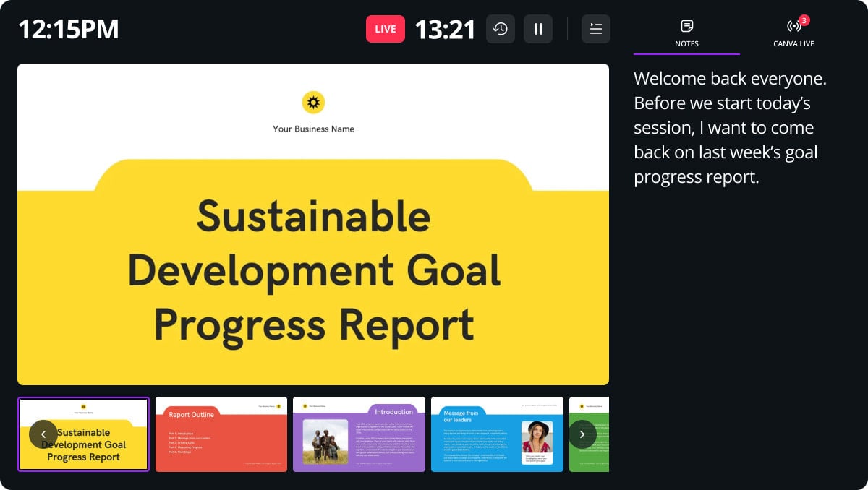Expand more slides using the right chevron

[x=582, y=434]
